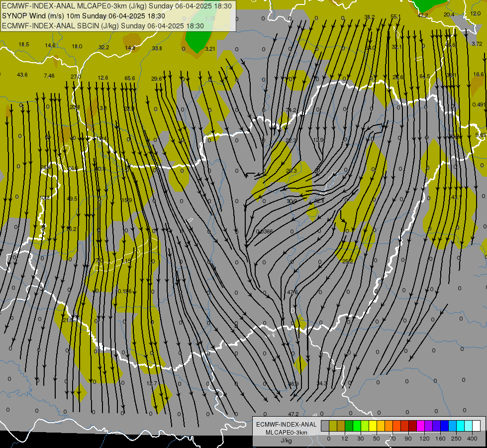Select the 46.9 map value
The height and width of the screenshot is (448, 487).
pos(293,384)
